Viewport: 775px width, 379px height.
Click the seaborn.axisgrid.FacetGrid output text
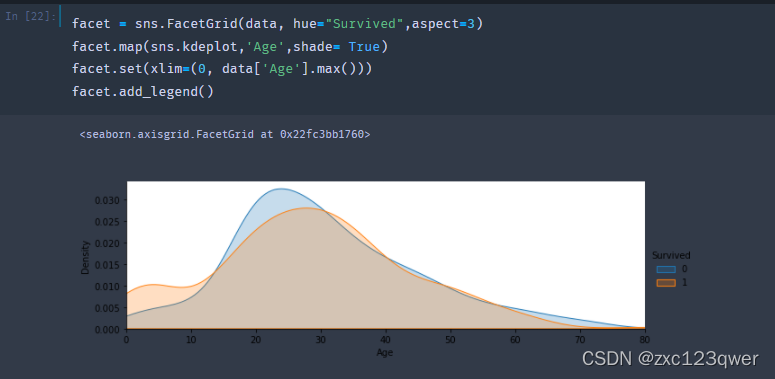pyautogui.click(x=225, y=134)
